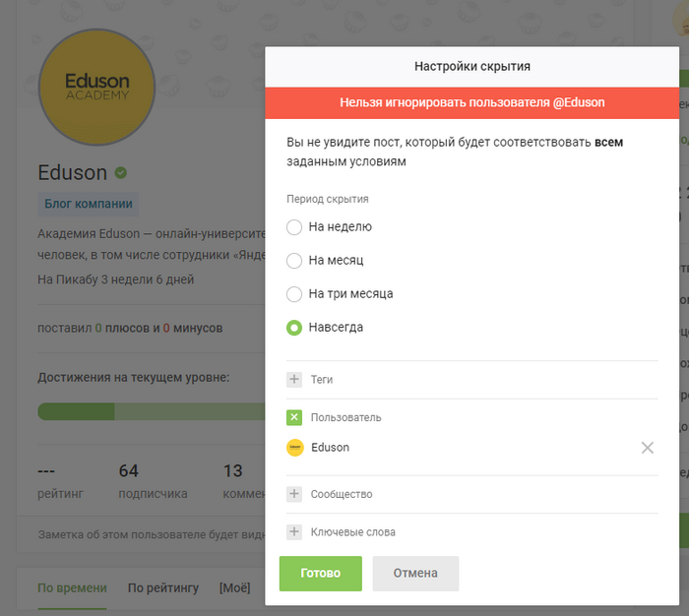Expand the 'Теги' section plus icon
Screen dimensions: 689x616
click(294, 379)
